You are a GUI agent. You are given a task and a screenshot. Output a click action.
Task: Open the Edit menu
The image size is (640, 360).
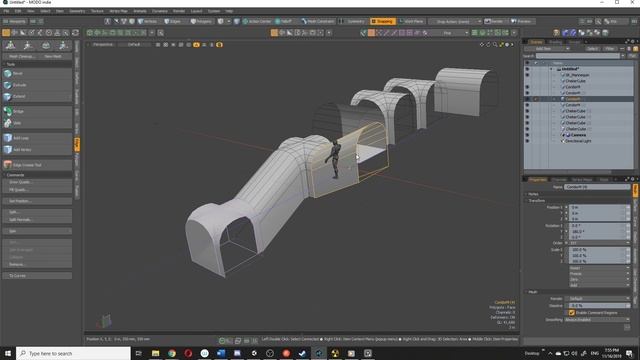(18, 11)
